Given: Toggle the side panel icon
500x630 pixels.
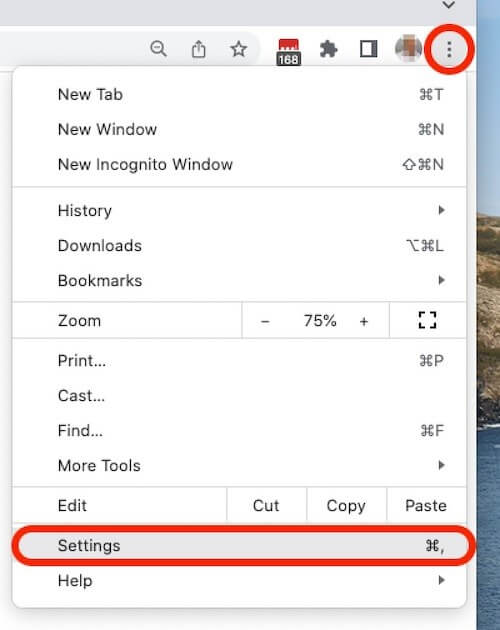Looking at the screenshot, I should (x=369, y=49).
